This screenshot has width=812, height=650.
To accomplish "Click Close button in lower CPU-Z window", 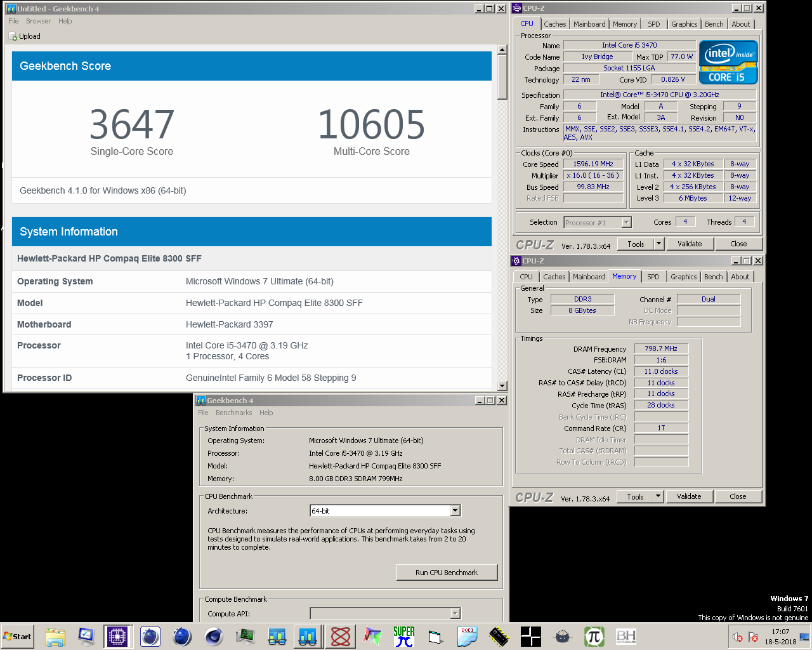I will click(x=738, y=496).
